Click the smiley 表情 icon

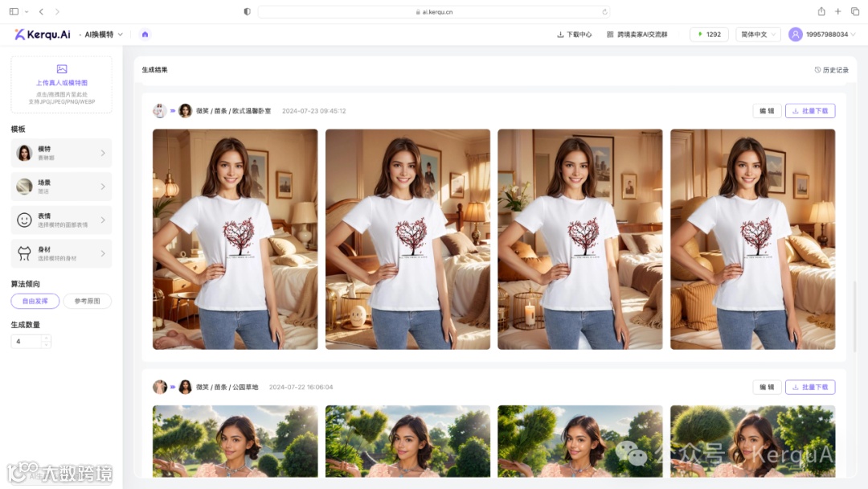[24, 220]
